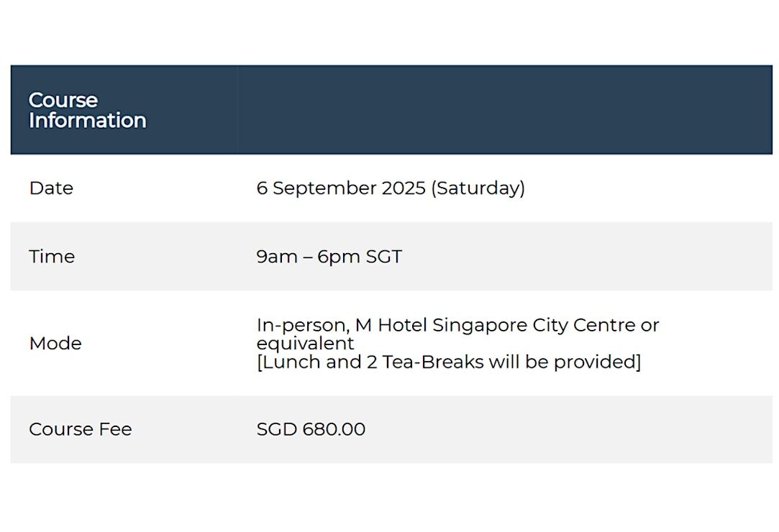
Task: Click the "SGD" currency text
Action: (277, 429)
